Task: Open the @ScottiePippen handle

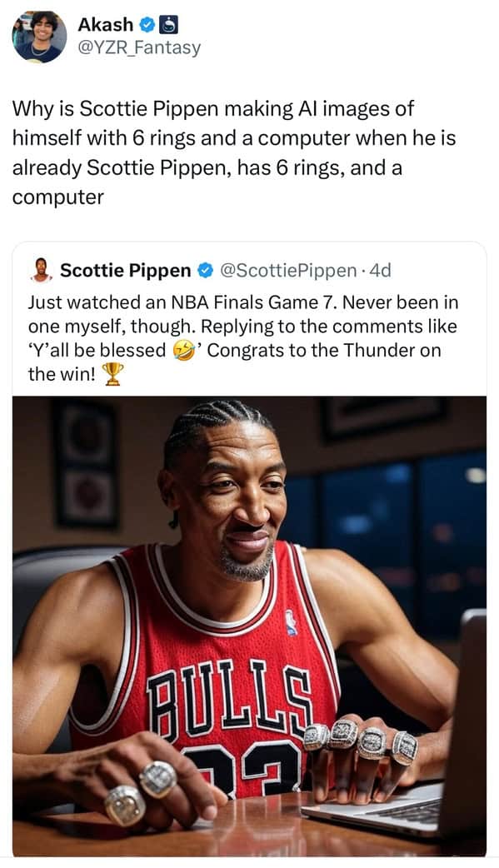Action: (x=288, y=270)
